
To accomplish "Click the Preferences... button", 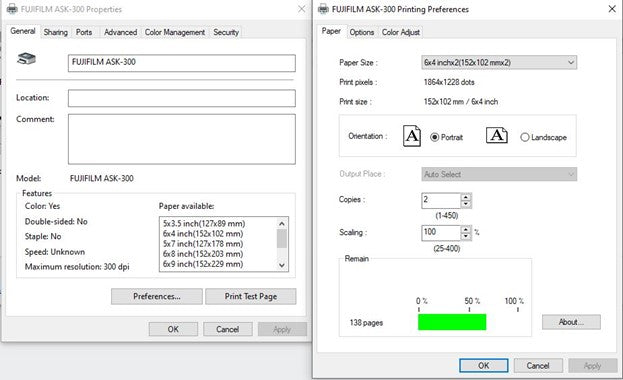I will pos(157,297).
